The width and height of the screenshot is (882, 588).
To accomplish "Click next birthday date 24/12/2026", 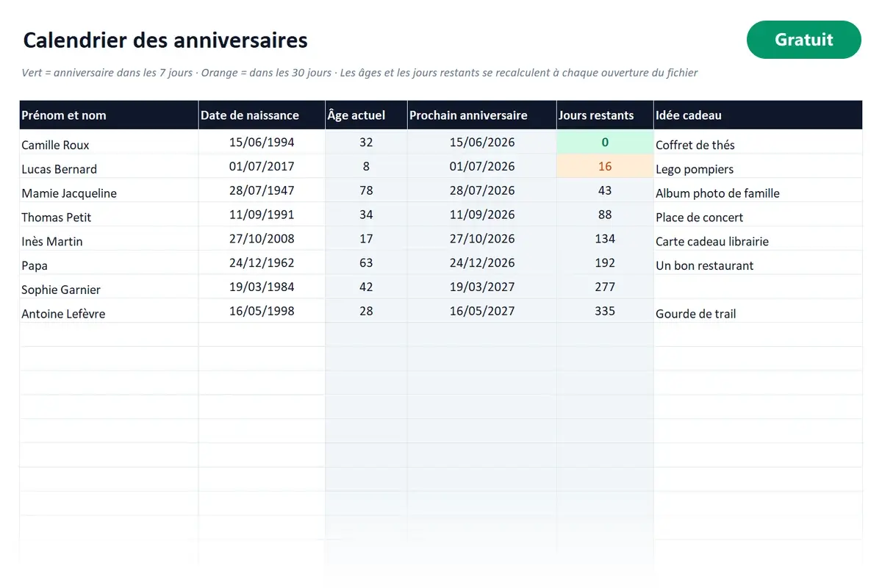I will point(482,263).
